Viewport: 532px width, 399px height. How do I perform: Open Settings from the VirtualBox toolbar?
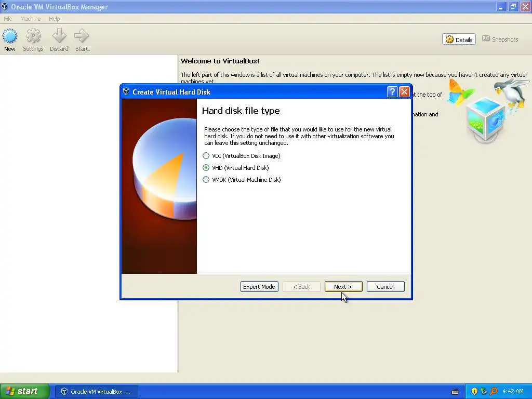point(33,39)
